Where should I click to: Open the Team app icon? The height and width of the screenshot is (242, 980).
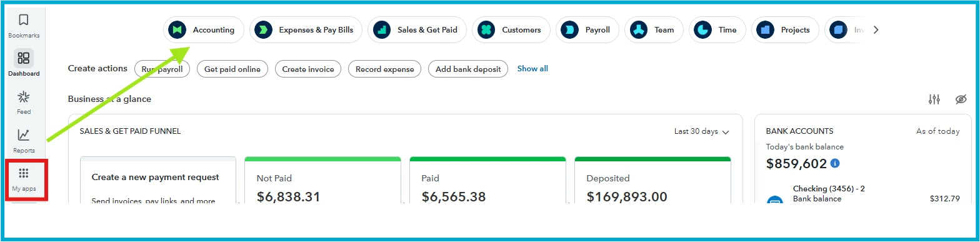[638, 29]
